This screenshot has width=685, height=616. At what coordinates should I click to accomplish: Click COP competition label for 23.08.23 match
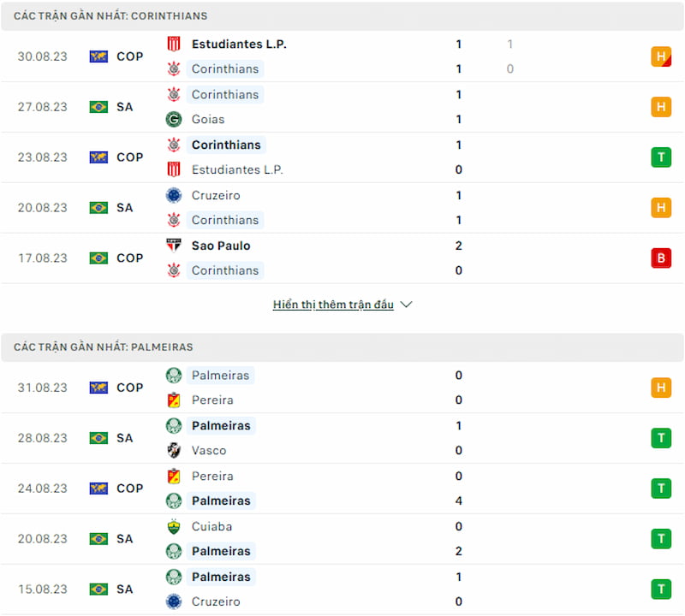click(x=130, y=157)
